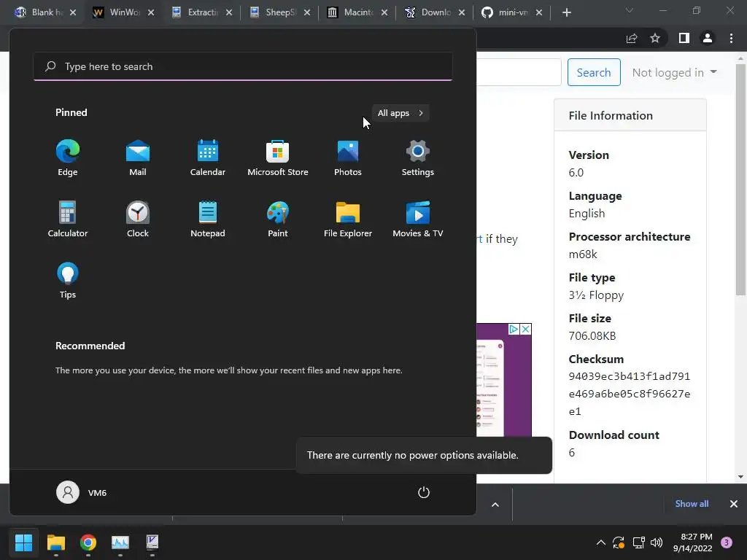
Task: Click Show all downloads
Action: coord(692,504)
